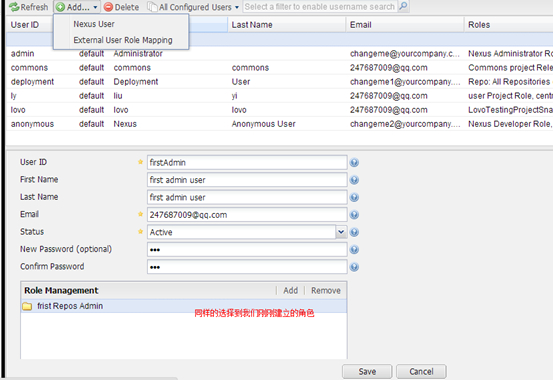
Task: Select the commons user row
Action: tap(280, 68)
